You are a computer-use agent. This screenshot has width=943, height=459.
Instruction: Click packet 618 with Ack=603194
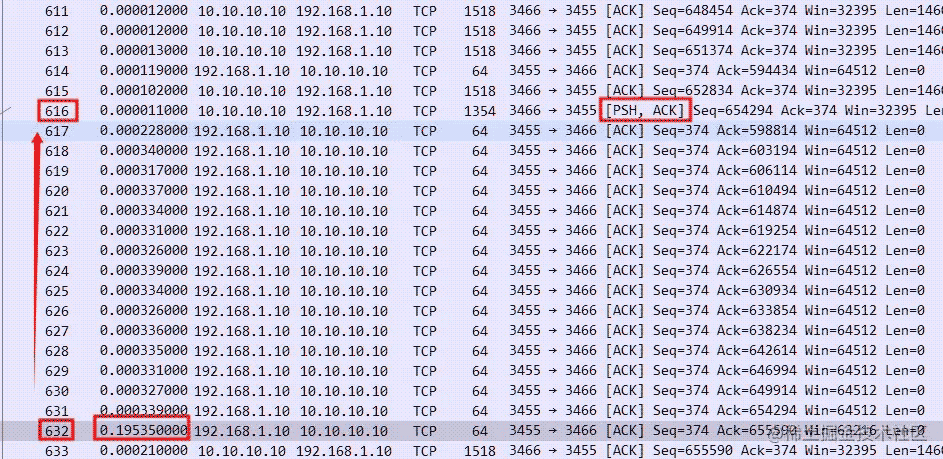click(x=472, y=151)
